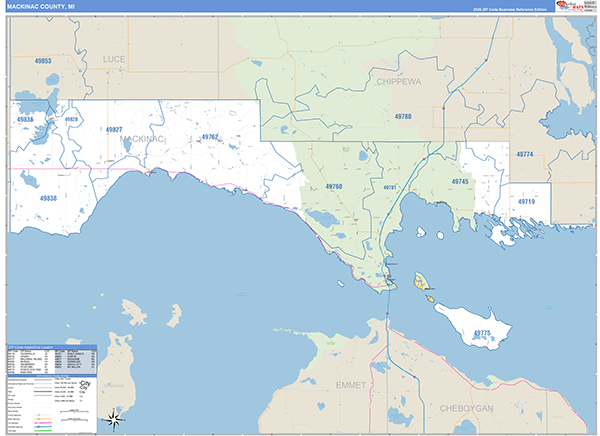Select ZIP code label 49760
Viewport: 600px width, 436px height.
coord(334,186)
